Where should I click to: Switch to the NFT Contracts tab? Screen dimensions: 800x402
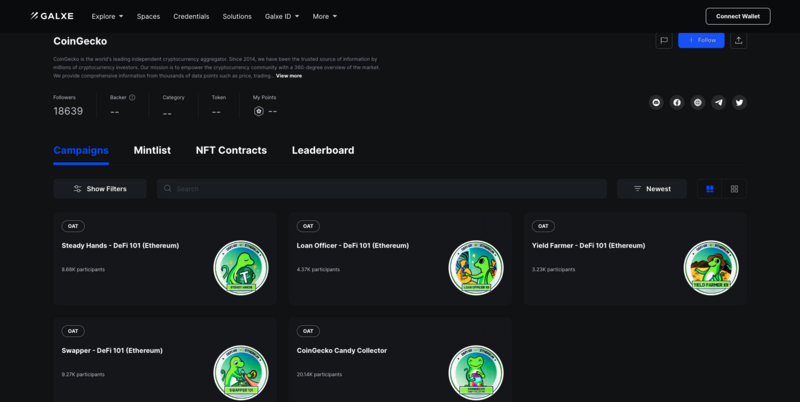[231, 150]
